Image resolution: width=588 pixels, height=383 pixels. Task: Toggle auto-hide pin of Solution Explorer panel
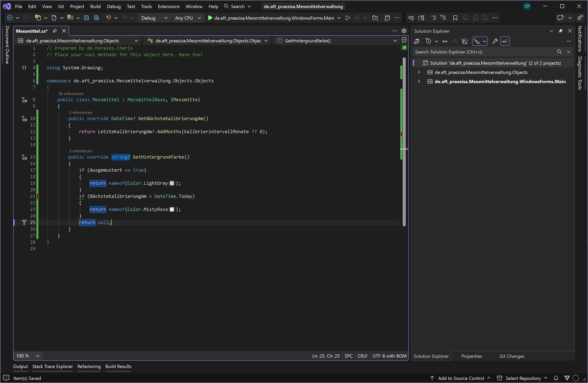(x=560, y=31)
